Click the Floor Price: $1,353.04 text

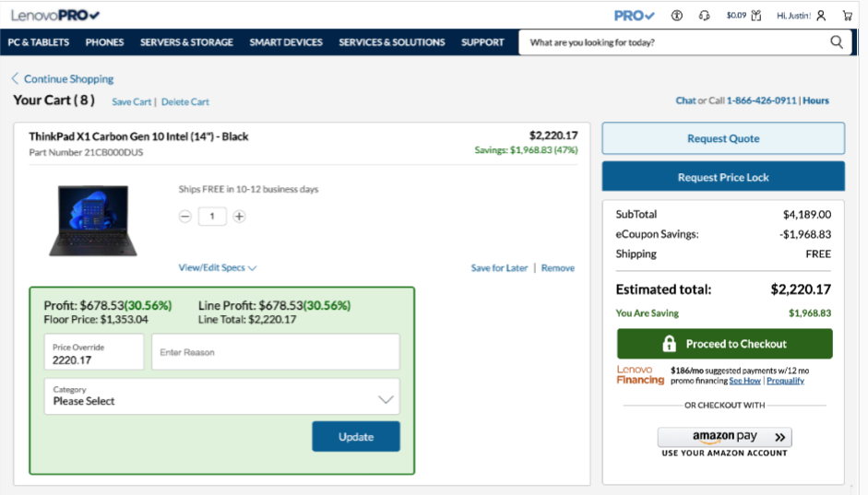point(96,319)
